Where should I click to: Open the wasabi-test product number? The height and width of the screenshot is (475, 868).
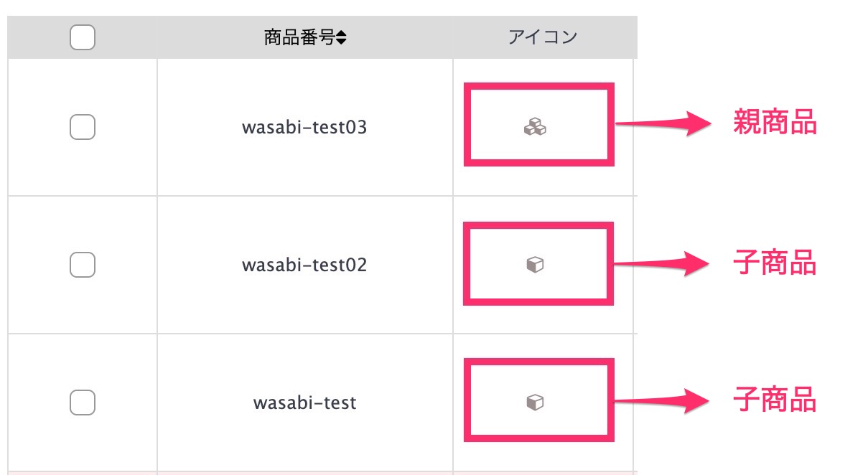coord(304,403)
